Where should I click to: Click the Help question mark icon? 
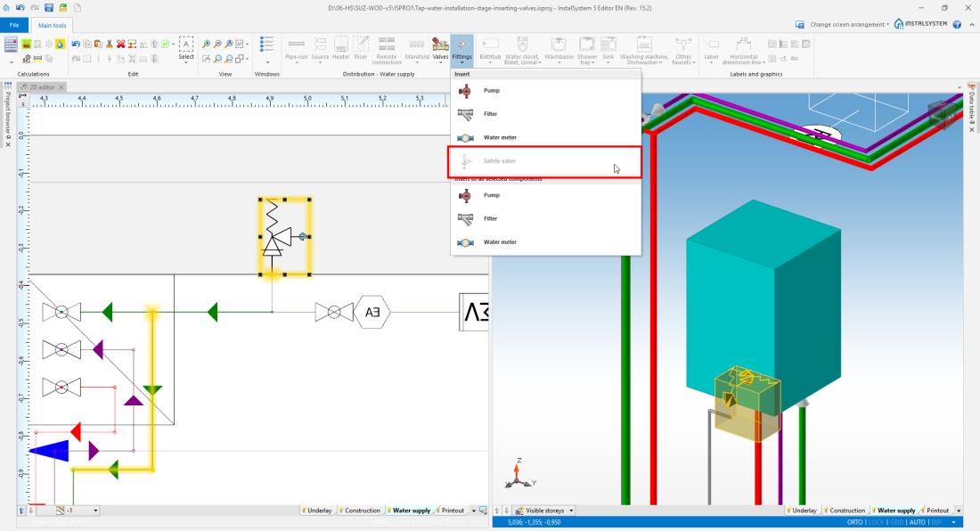(957, 24)
